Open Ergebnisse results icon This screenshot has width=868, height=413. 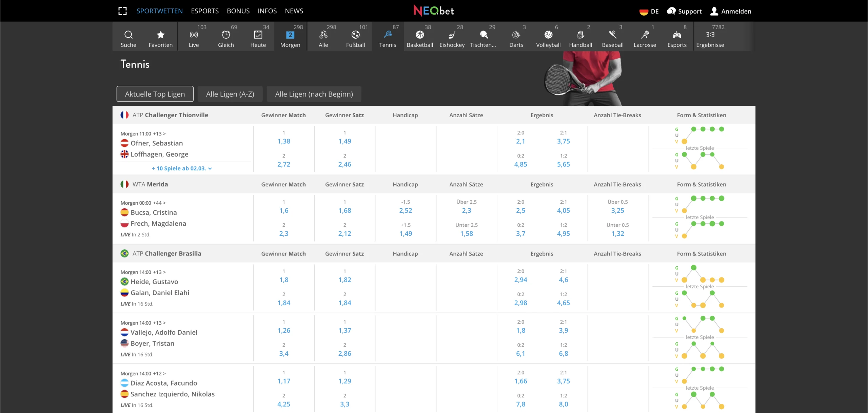710,35
